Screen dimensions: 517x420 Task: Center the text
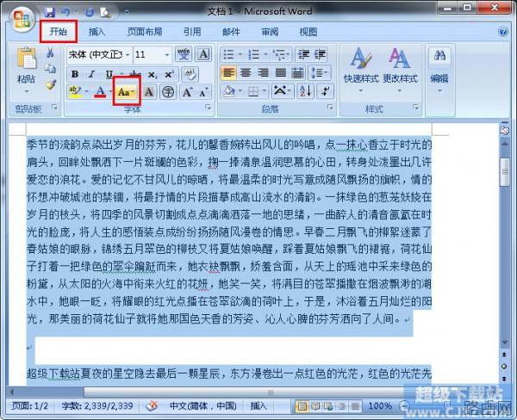click(246, 72)
